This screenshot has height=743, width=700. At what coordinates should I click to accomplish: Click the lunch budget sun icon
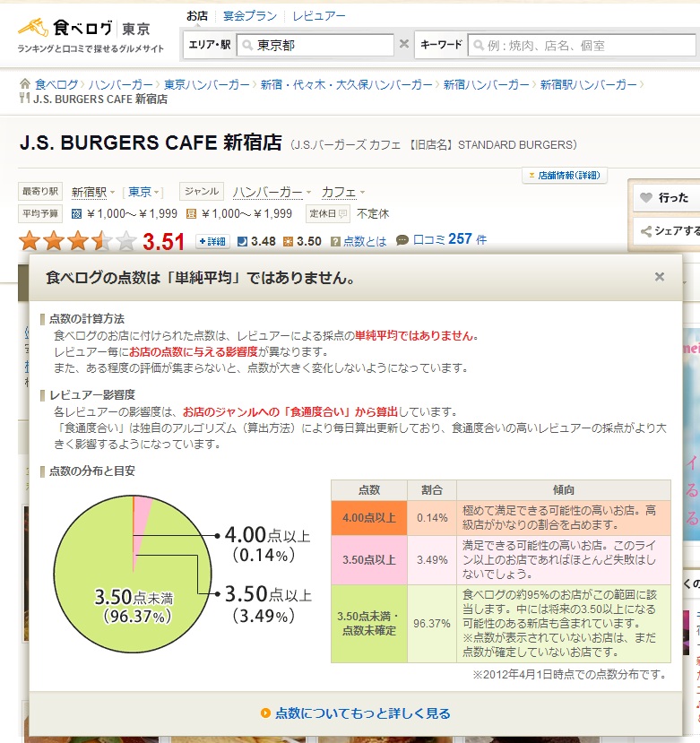pyautogui.click(x=191, y=213)
